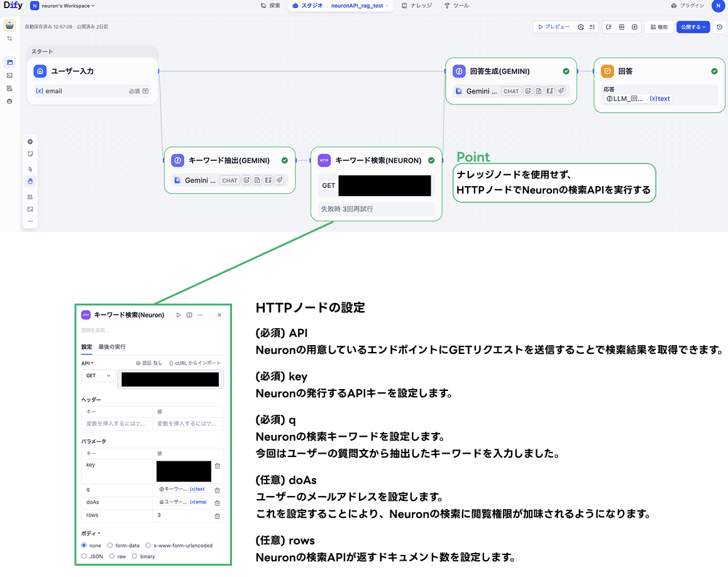Run the キーワード検索(Neuron) node via its play icon
Screen dimensions: 728x577
coord(179,315)
